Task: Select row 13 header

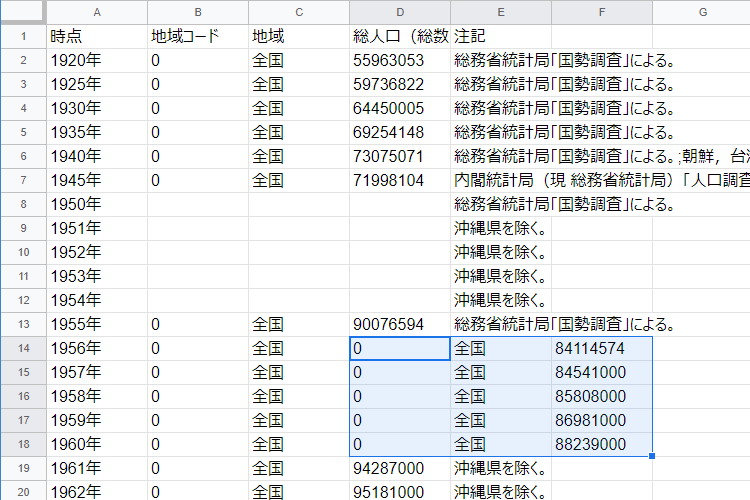Action: tap(23, 324)
